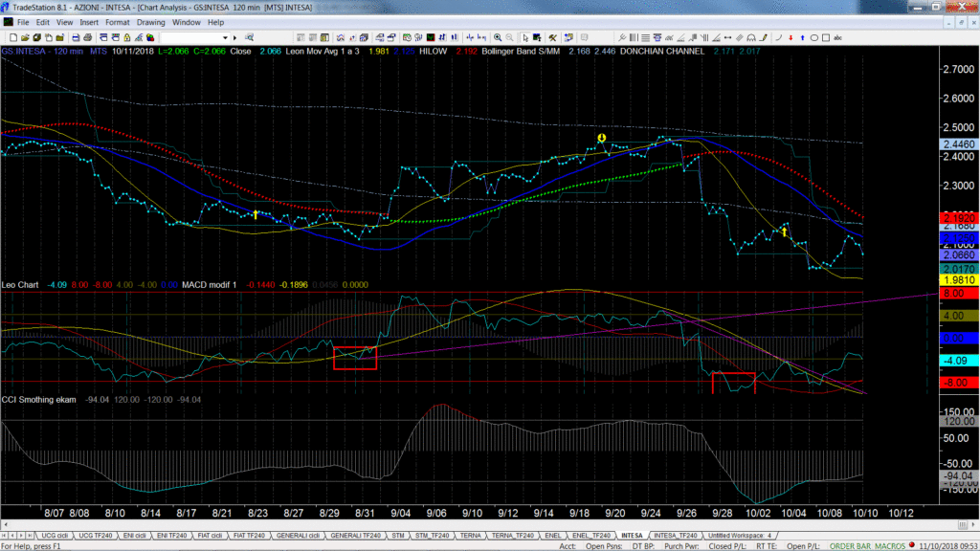Click the 'Bollinger Band S/MM' indicator label
Viewport: 980px width, 551px height.
point(521,52)
